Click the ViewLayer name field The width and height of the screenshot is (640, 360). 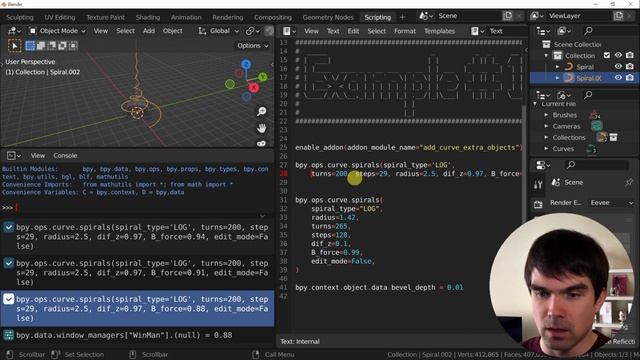tap(579, 16)
